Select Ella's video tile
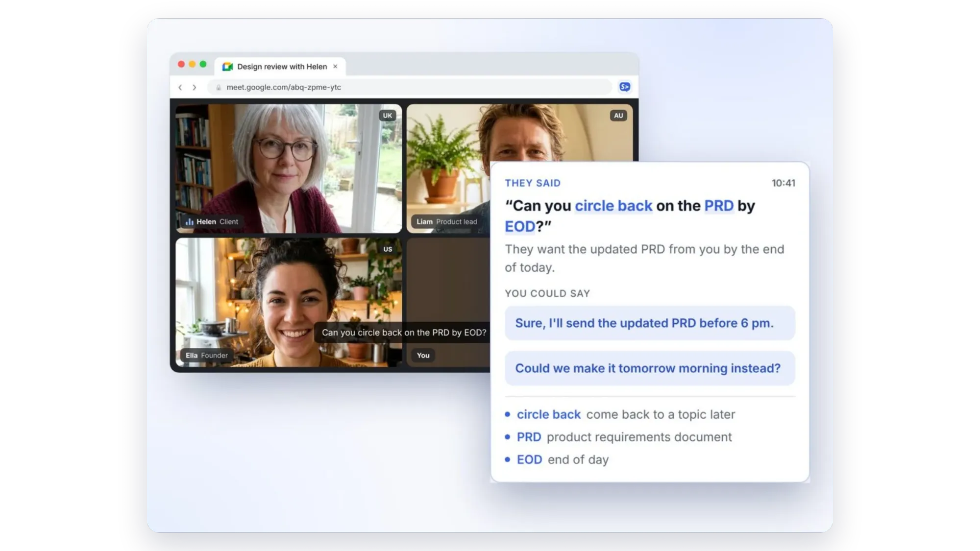This screenshot has width=980, height=551. (289, 302)
